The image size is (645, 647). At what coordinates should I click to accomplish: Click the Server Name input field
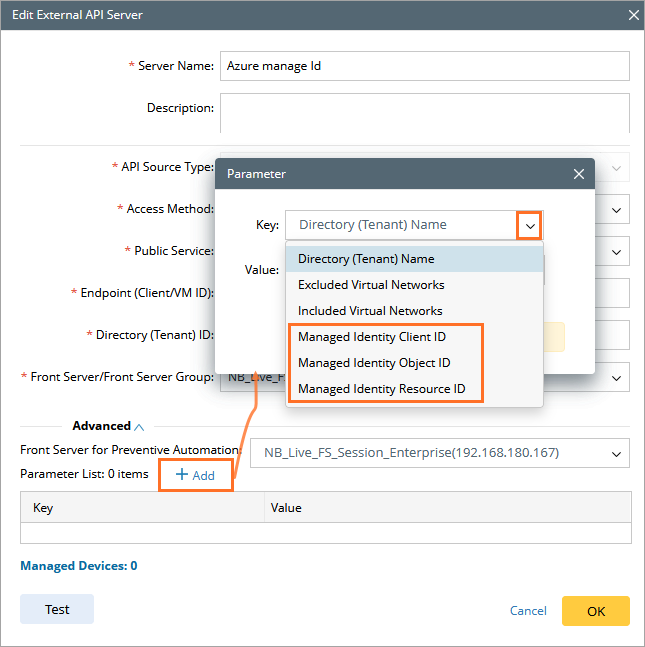click(424, 66)
